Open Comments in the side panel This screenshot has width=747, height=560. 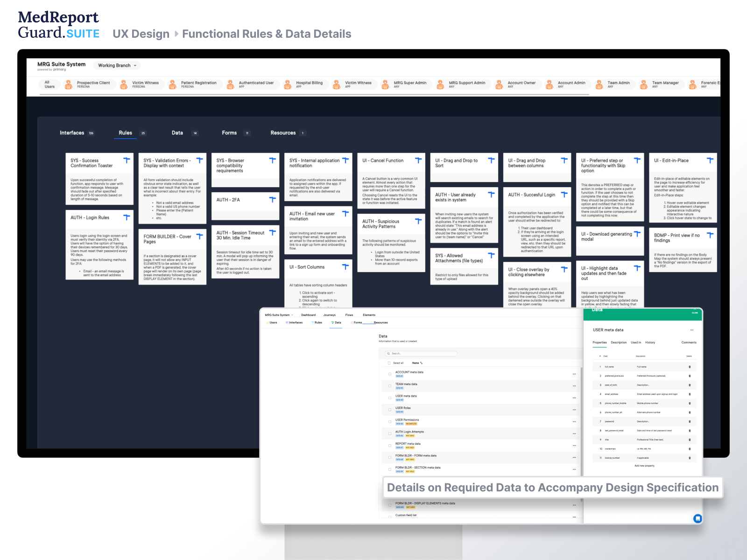689,343
